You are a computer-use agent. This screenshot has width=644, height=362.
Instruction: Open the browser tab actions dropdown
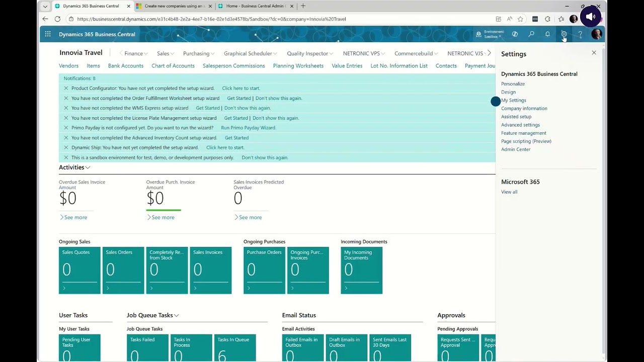45,6
